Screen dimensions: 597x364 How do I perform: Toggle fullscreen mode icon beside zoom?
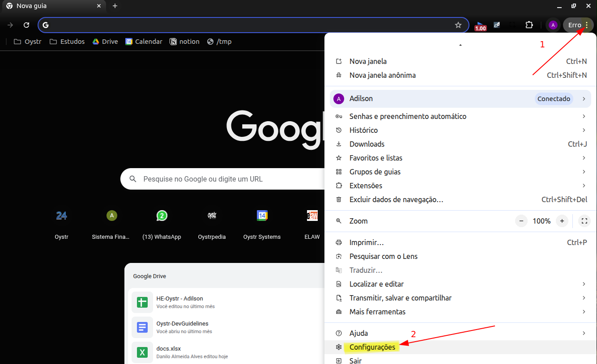tap(584, 221)
